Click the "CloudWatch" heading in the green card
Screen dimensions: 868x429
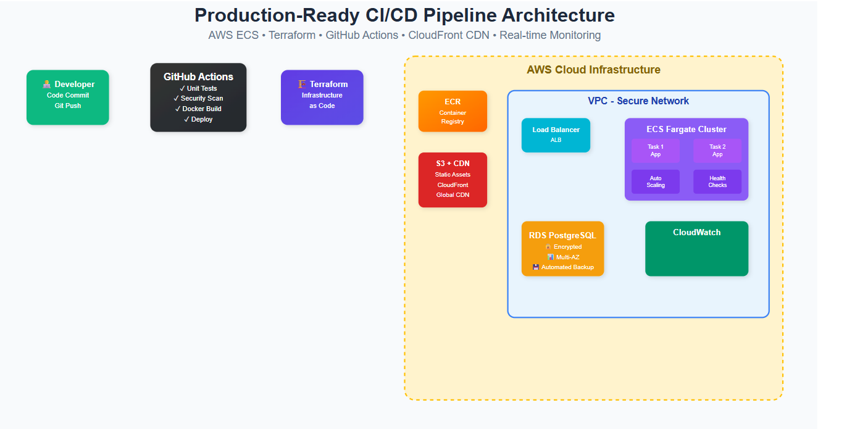coord(696,233)
